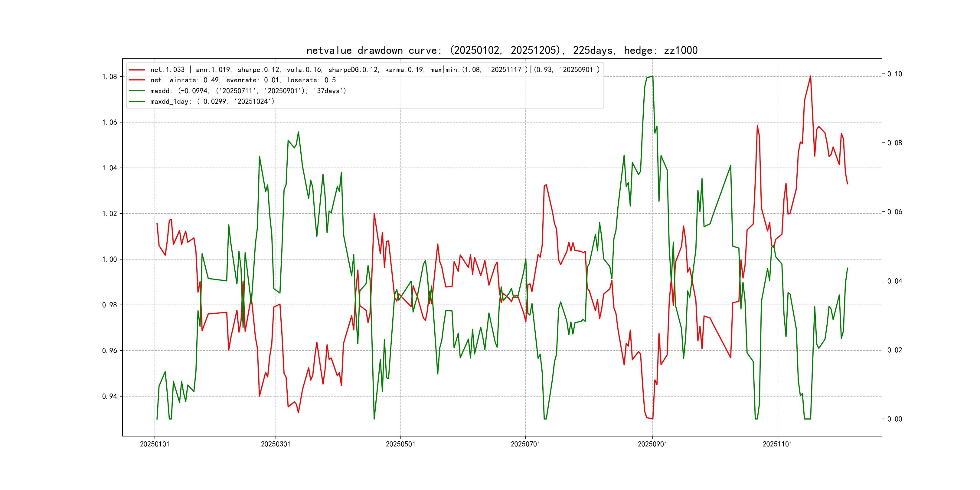Viewport: 980px width, 490px height.
Task: Click red line swatch of net:1.033 legend entry
Action: point(137,70)
